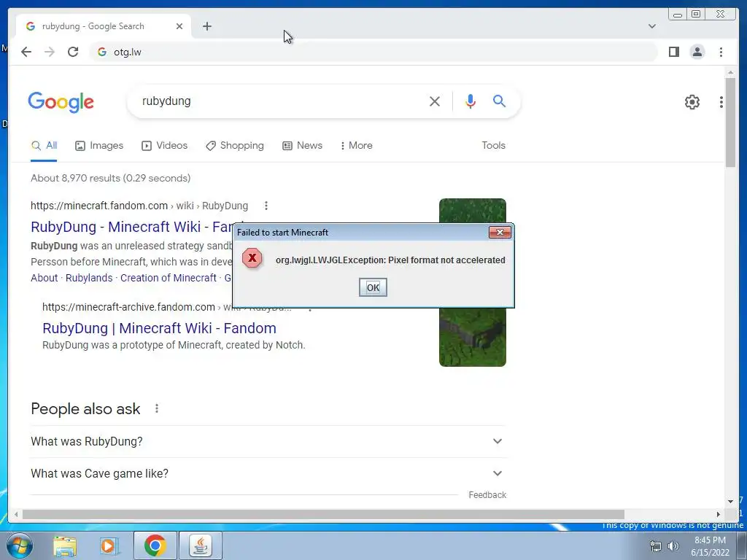Open Google apps dots next to settings gear
The image size is (747, 560).
click(x=721, y=102)
